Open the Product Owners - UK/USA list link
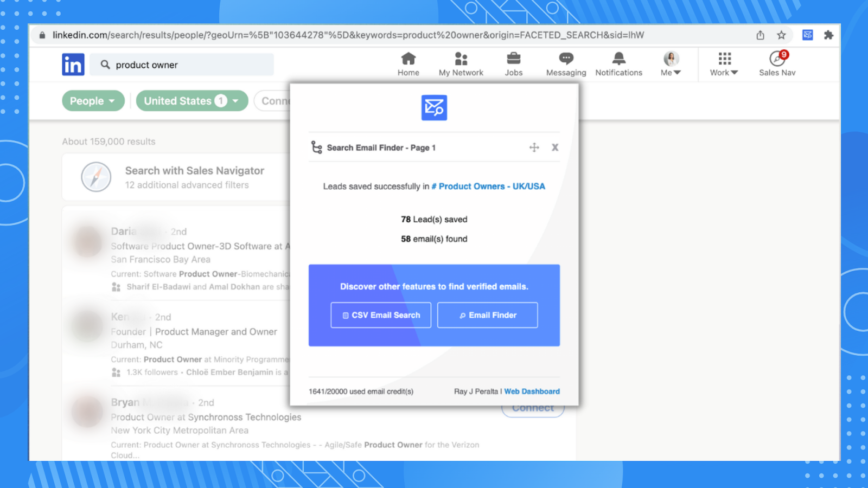This screenshot has width=868, height=488. coord(488,187)
